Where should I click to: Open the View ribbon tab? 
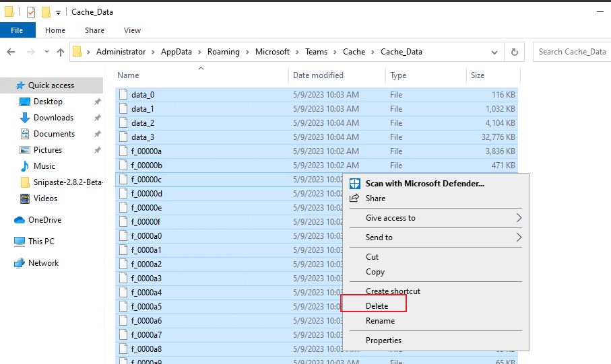point(132,30)
